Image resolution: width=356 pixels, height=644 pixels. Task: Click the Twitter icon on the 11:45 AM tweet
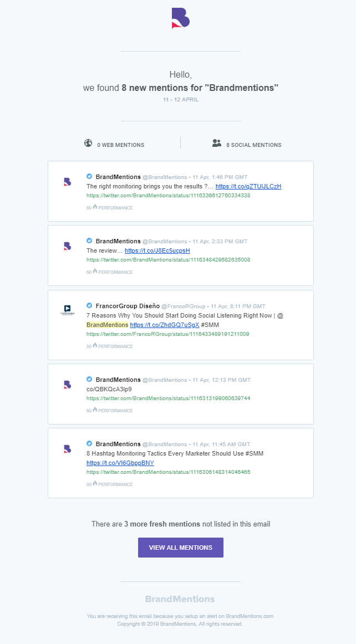click(x=89, y=443)
